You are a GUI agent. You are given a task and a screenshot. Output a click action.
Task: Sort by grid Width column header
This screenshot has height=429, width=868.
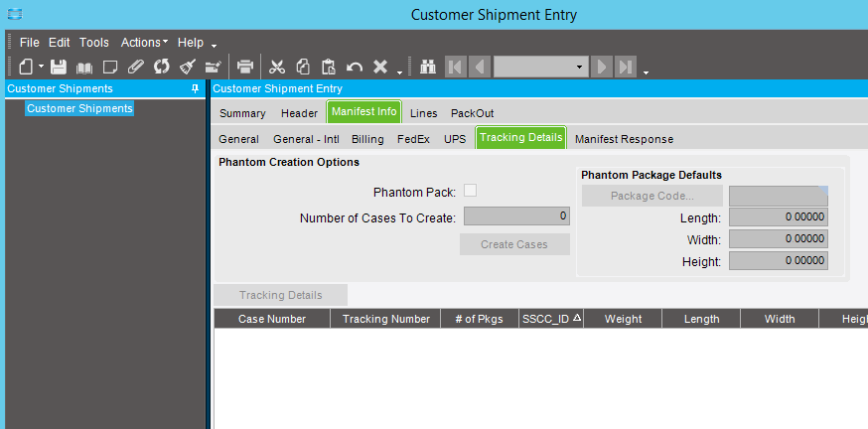780,319
